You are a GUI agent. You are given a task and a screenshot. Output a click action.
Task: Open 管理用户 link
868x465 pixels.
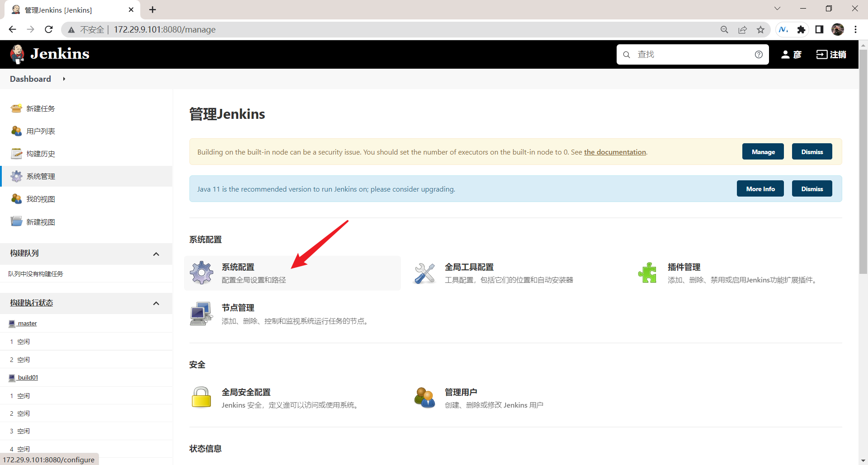[461, 392]
